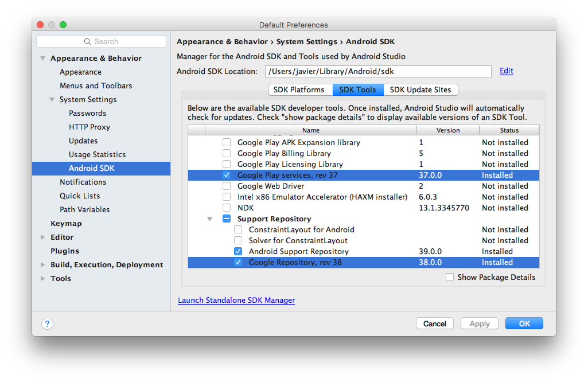Screen dimensions: 588x382
Task: Click the Android SDK Location path field
Action: point(377,72)
